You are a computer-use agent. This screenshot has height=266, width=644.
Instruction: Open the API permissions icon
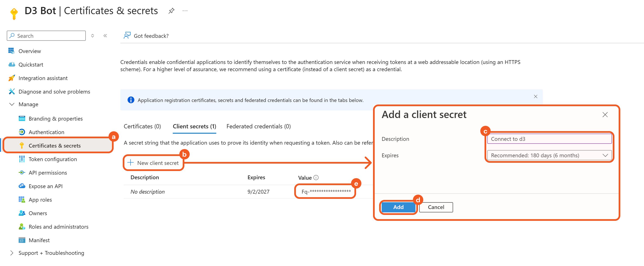[x=22, y=173]
